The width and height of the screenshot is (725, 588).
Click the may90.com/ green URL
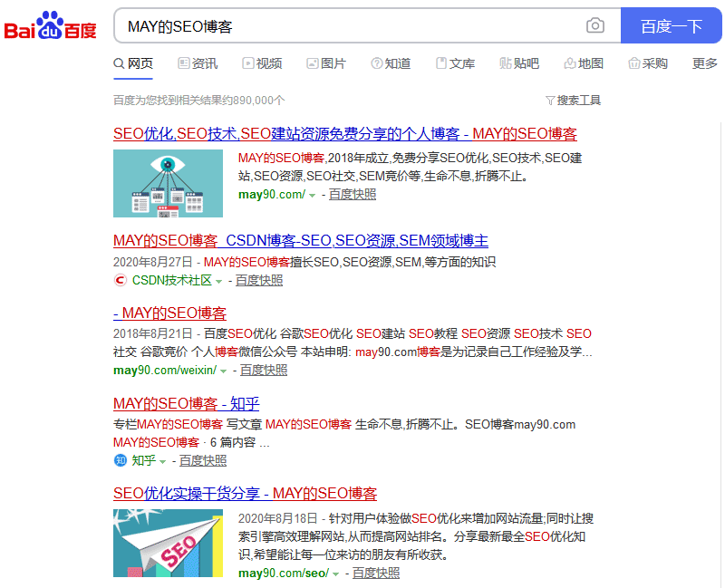point(272,195)
